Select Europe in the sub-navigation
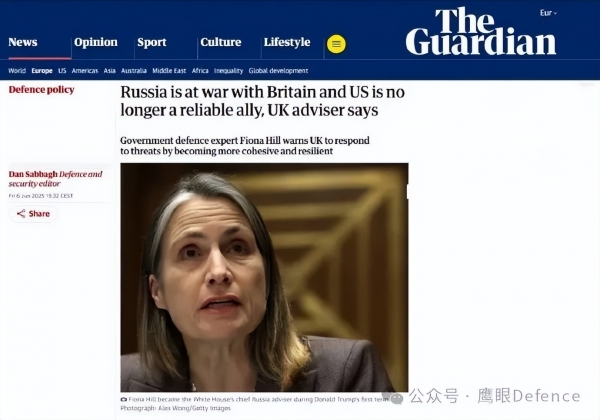 click(x=42, y=71)
